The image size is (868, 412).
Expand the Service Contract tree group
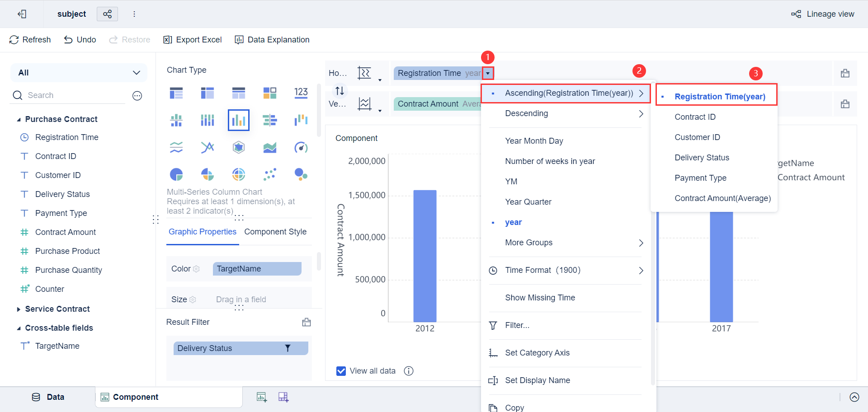(x=19, y=309)
